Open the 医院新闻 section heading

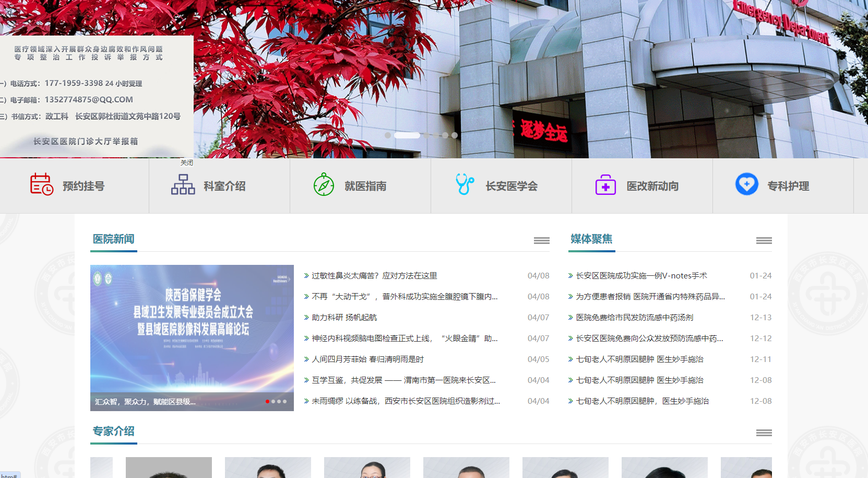[x=114, y=239]
